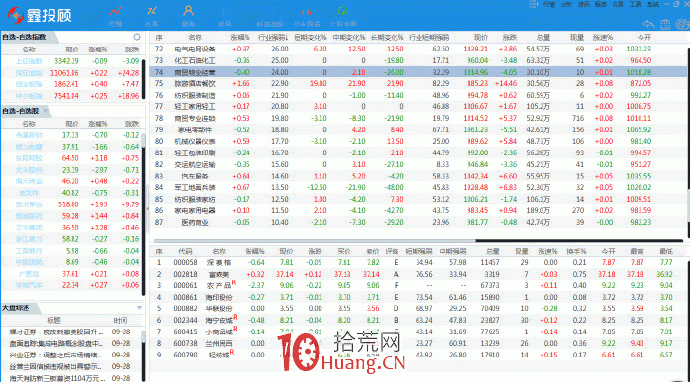This screenshot has width=690, height=382.
Task: Open watchlist stock 贵州茅台 priced 516.80
Action: [71, 205]
